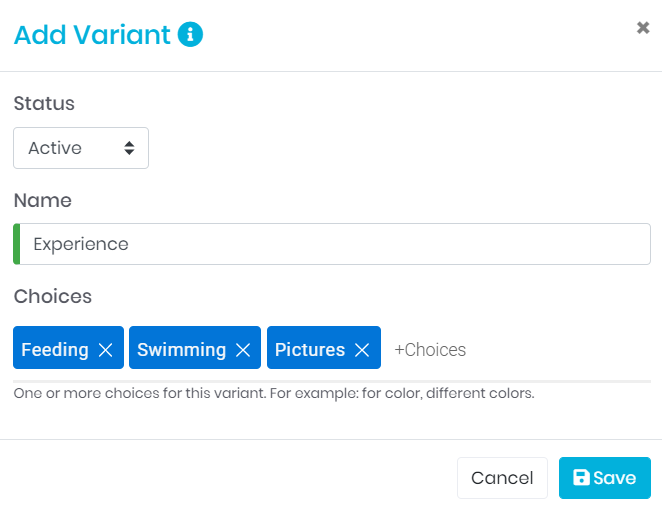Open the Status dropdown showing Active
Image resolution: width=662 pixels, height=516 pixels.
pos(80,148)
